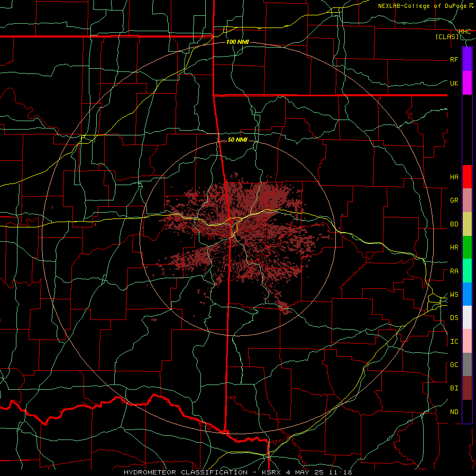
Task: Click the IC pink legend swatch
Action: (x=467, y=341)
